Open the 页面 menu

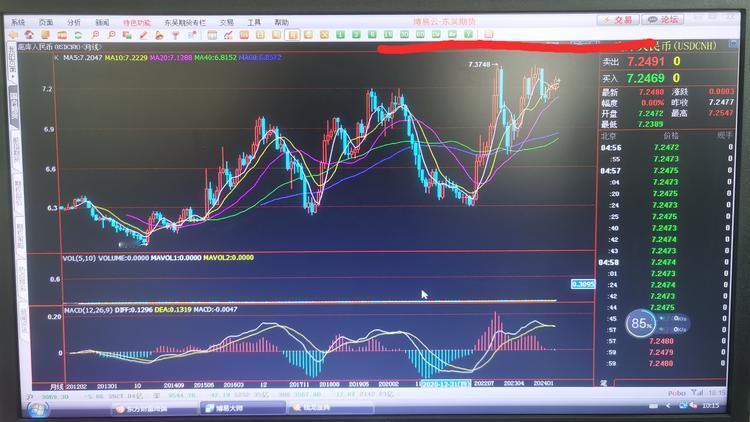[46, 22]
